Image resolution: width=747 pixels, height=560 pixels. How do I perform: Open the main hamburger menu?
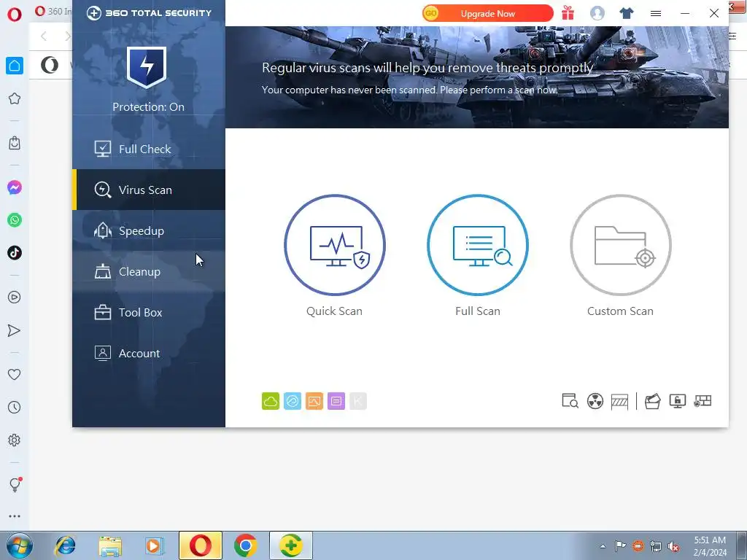click(x=656, y=13)
